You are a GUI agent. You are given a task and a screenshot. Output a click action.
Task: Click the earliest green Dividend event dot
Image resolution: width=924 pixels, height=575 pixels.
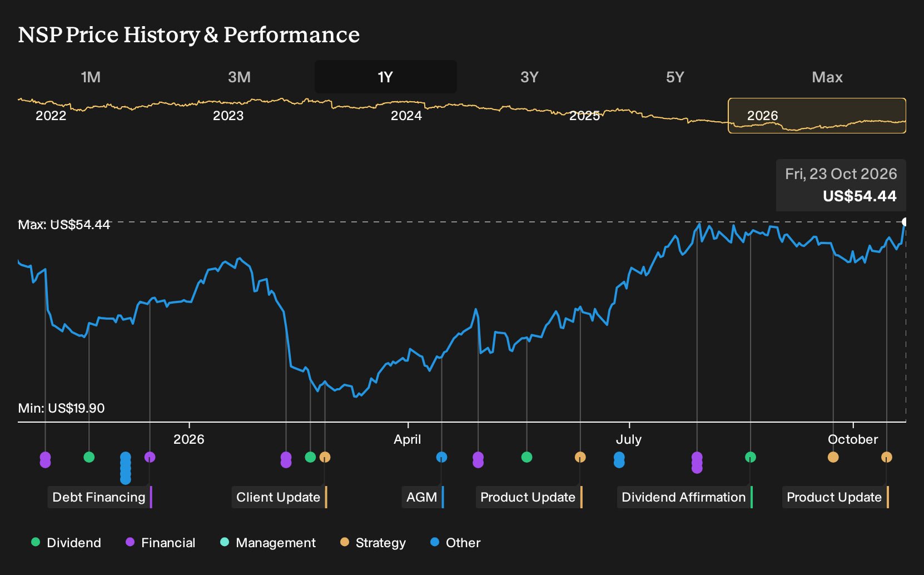click(89, 457)
